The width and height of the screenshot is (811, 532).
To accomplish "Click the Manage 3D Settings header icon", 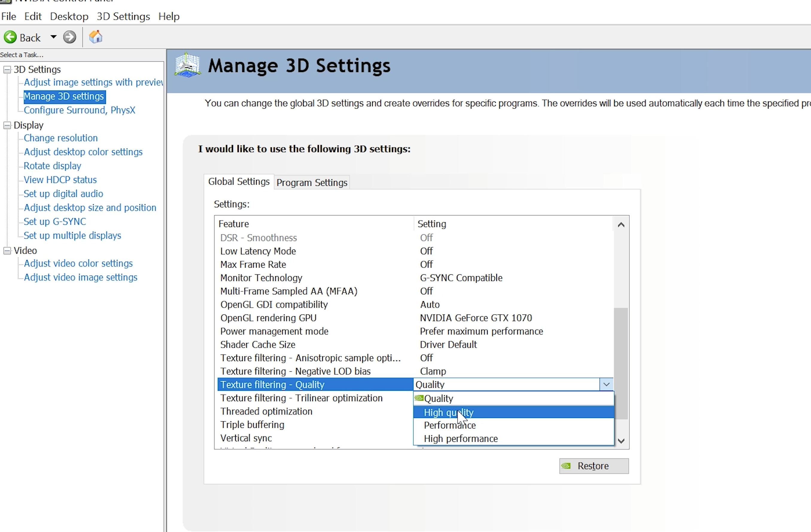I will pos(187,65).
